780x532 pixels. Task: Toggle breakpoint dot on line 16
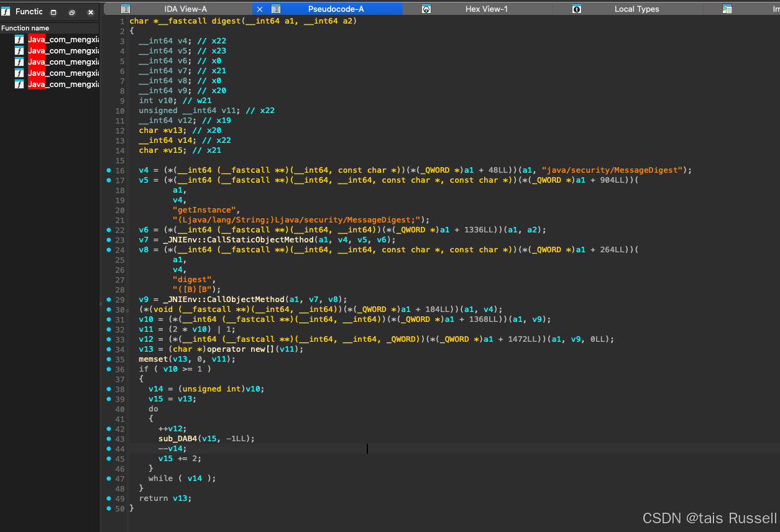click(x=109, y=170)
